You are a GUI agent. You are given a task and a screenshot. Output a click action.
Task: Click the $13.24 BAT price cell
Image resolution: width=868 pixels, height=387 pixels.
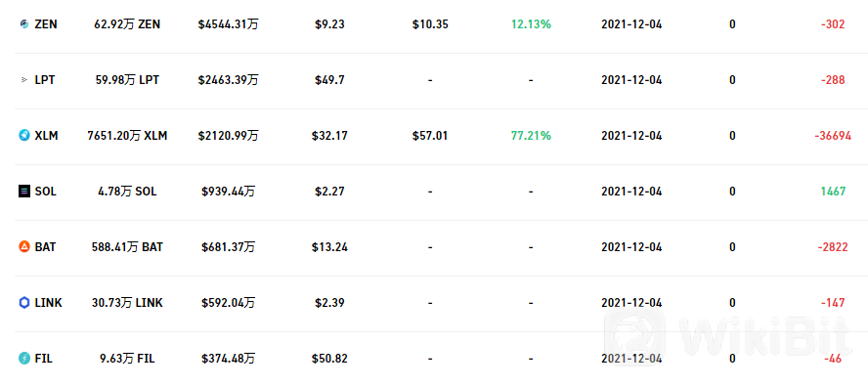coord(329,247)
